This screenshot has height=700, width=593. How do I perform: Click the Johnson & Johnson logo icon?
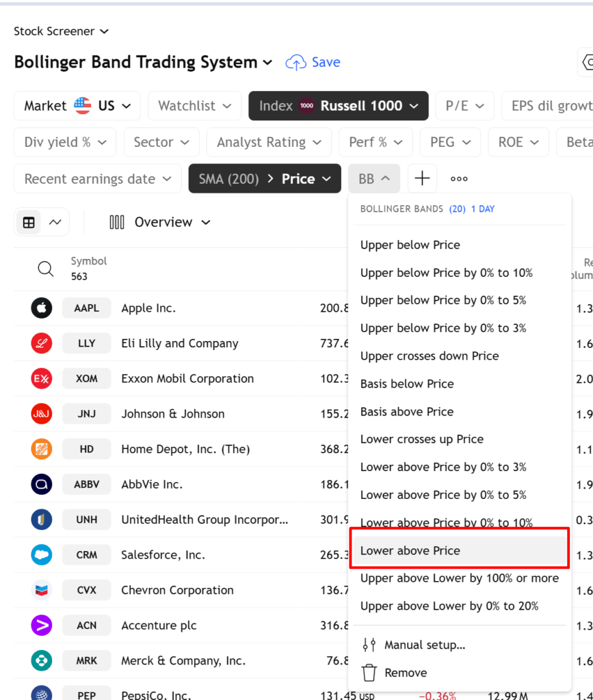[x=42, y=414]
